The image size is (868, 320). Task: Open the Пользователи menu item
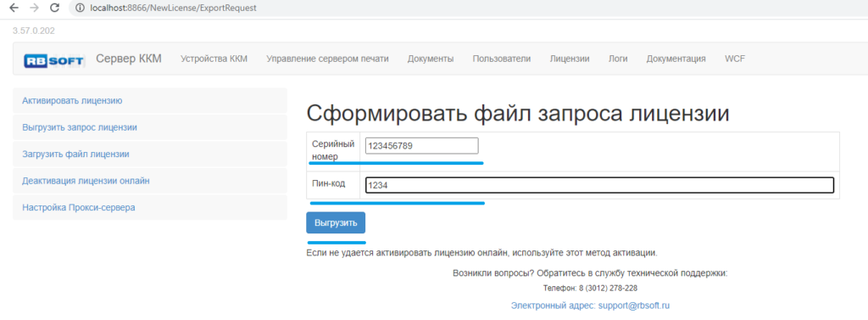click(x=502, y=59)
